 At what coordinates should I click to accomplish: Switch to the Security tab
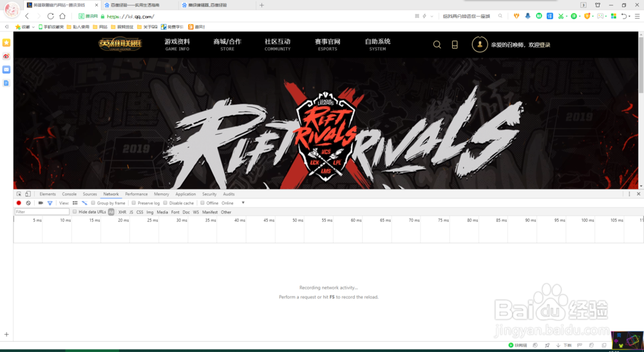pyautogui.click(x=209, y=194)
